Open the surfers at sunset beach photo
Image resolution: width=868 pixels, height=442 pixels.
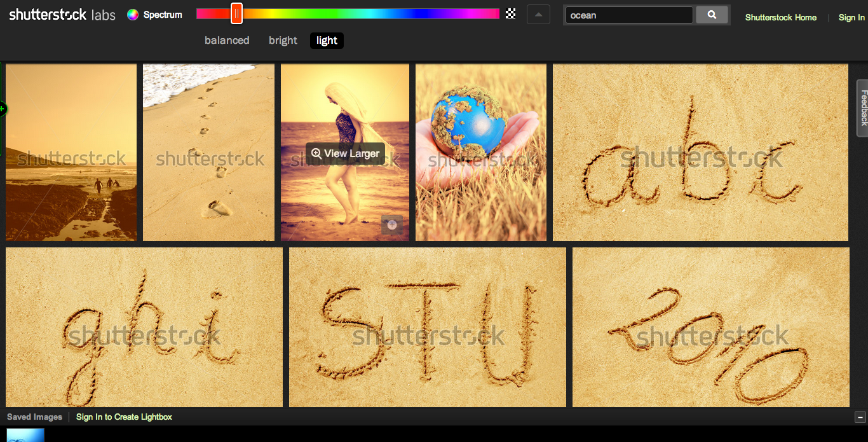coord(71,153)
